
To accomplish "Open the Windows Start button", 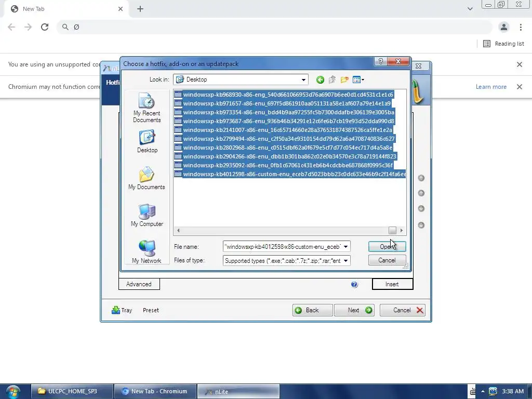I will [x=13, y=392].
